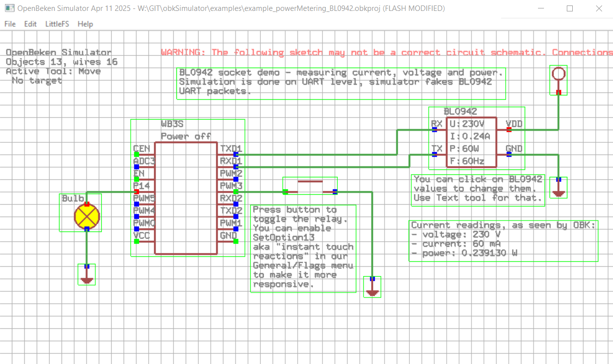Click the red WARNING sketch notice text
Screen dimensions: 613x364
click(x=386, y=53)
